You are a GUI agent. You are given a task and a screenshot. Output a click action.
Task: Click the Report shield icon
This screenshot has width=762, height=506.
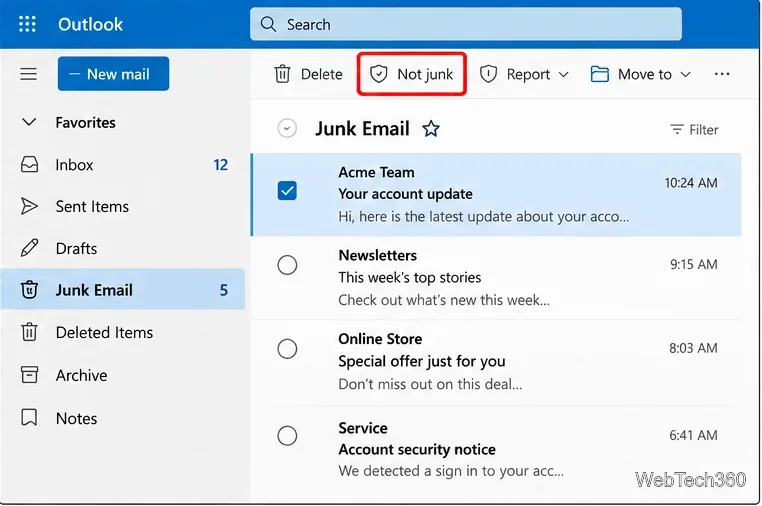488,74
